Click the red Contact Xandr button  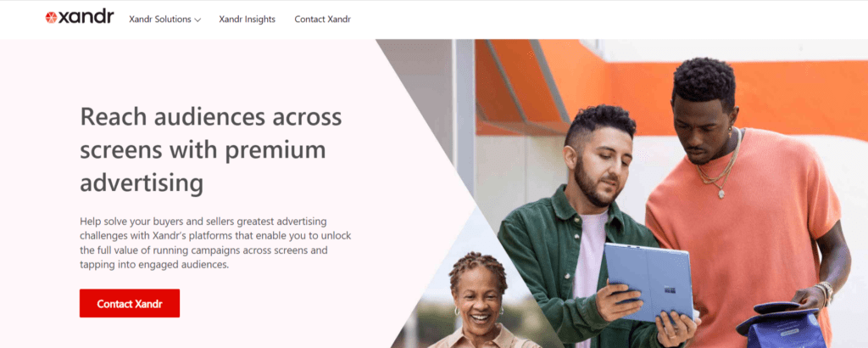(x=130, y=303)
